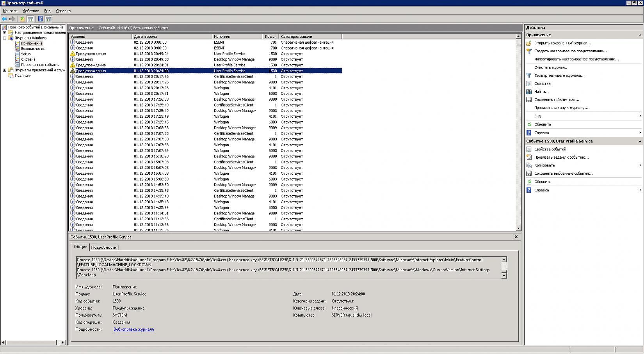This screenshot has height=354, width=644.
Task: Click the description box scroll down arrow
Action: (504, 276)
